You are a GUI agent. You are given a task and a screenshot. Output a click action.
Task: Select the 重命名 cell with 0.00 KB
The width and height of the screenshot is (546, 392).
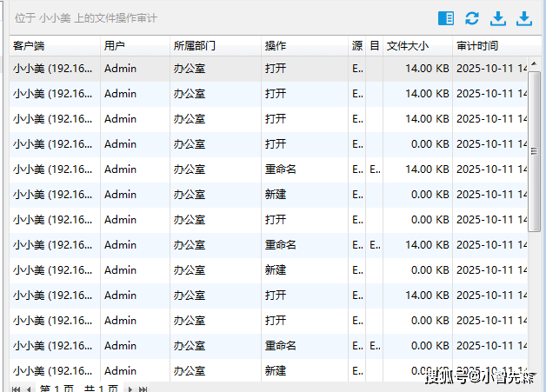(x=304, y=346)
